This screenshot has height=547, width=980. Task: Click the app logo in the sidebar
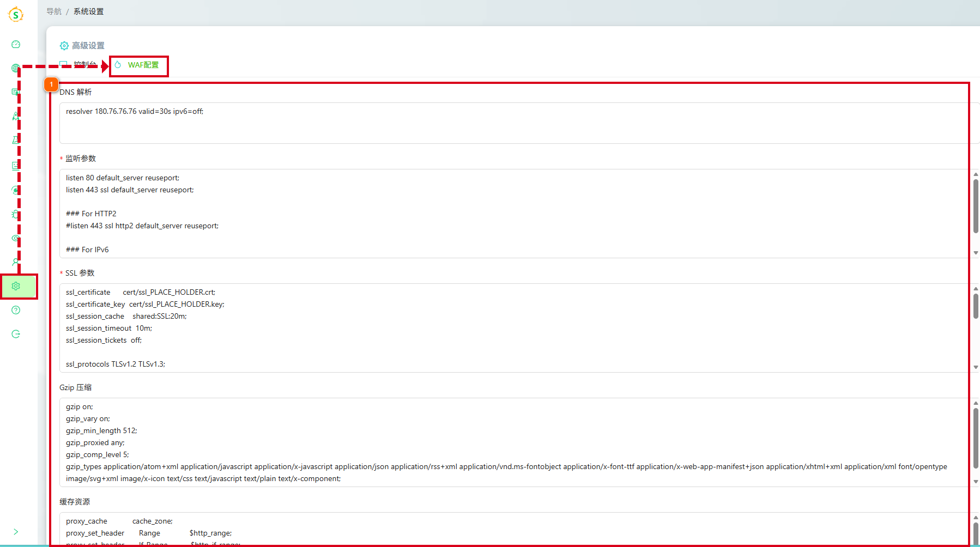tap(16, 15)
